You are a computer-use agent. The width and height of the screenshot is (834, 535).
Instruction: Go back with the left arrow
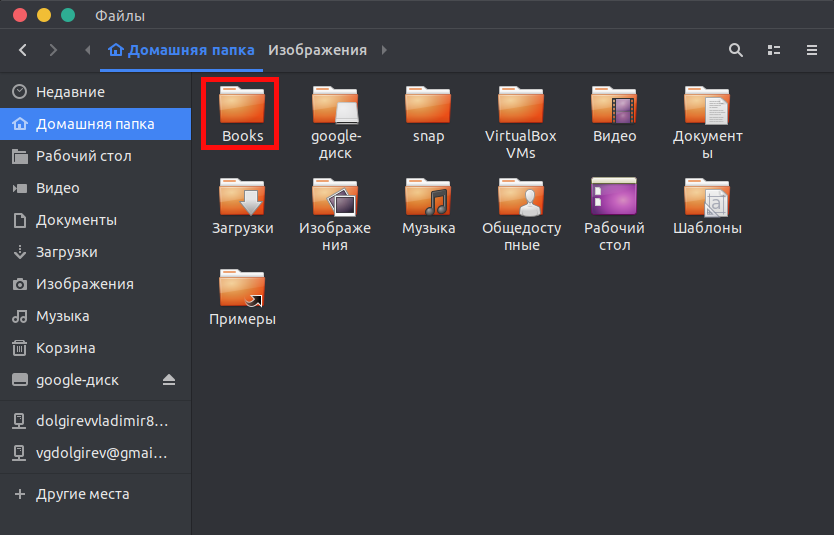[22, 50]
